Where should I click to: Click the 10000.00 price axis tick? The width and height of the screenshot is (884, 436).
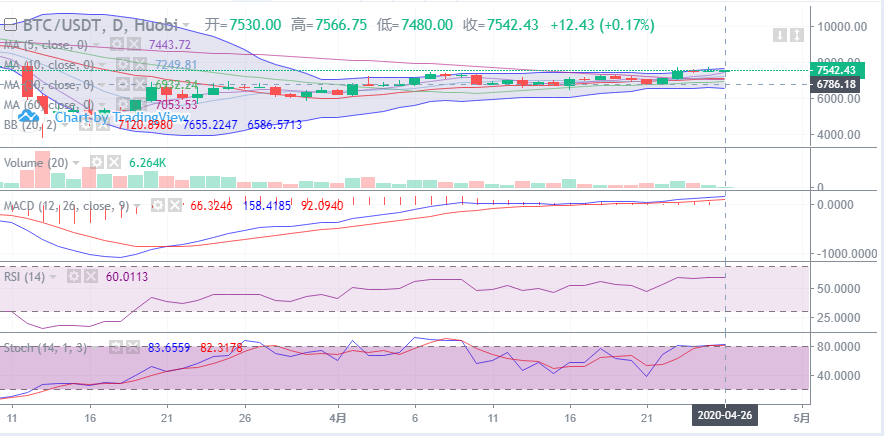point(840,26)
